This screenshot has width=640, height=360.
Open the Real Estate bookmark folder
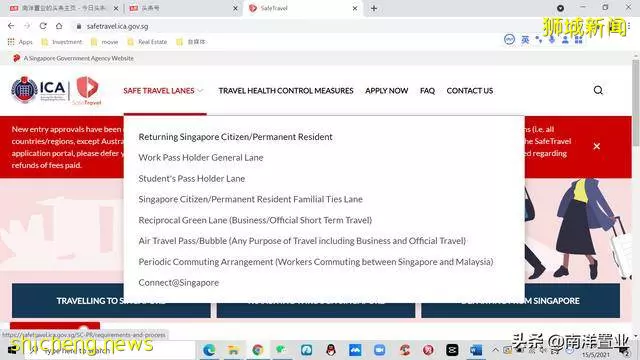point(147,42)
